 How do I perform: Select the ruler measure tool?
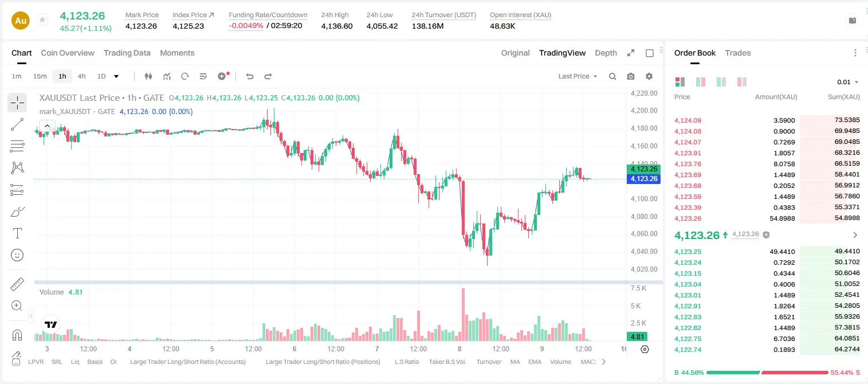[x=17, y=284]
